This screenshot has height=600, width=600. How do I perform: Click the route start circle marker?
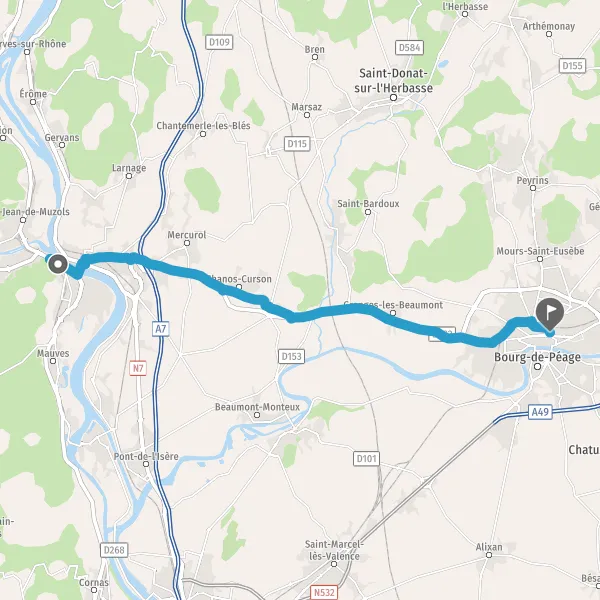point(58,264)
